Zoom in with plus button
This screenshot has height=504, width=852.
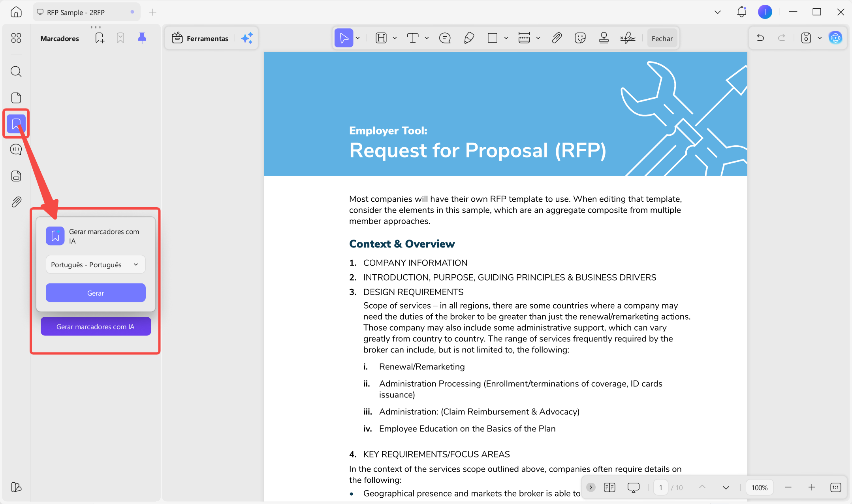pyautogui.click(x=812, y=487)
